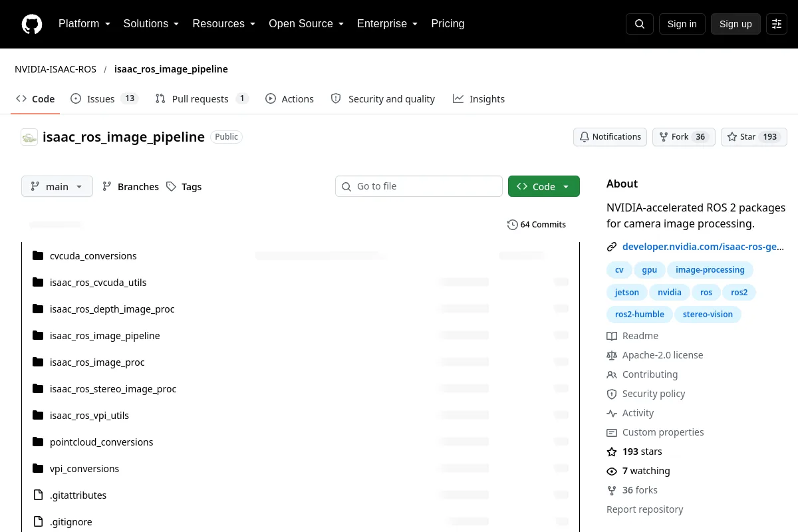Select the jetson topic tag
Image resolution: width=798 pixels, height=532 pixels.
(x=626, y=293)
